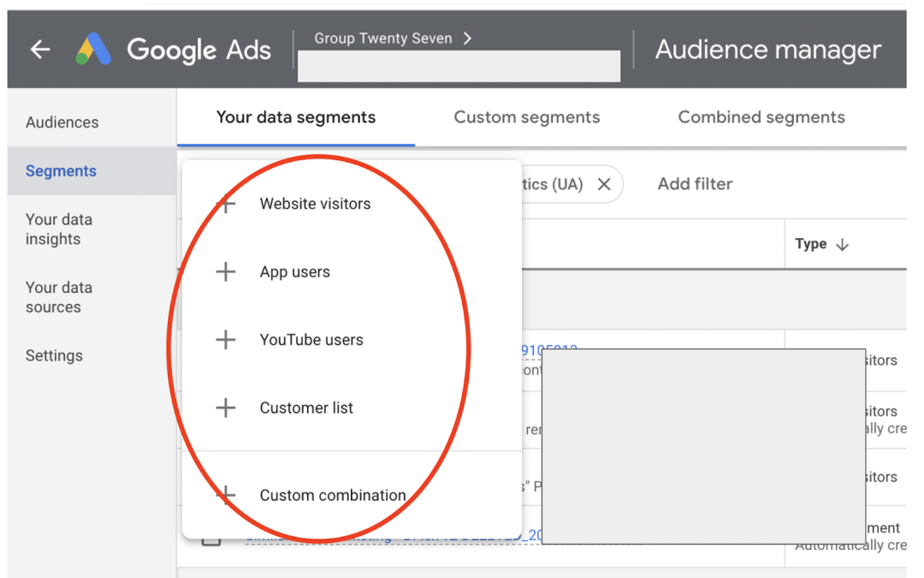The image size is (924, 578).
Task: Click the plus icon beside App users
Action: pos(226,271)
